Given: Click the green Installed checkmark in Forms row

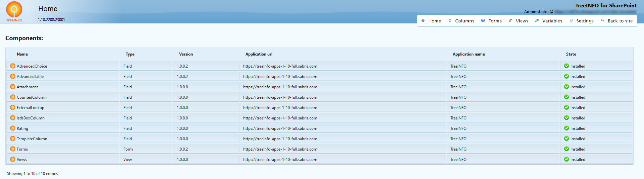Looking at the screenshot, I should (x=567, y=149).
